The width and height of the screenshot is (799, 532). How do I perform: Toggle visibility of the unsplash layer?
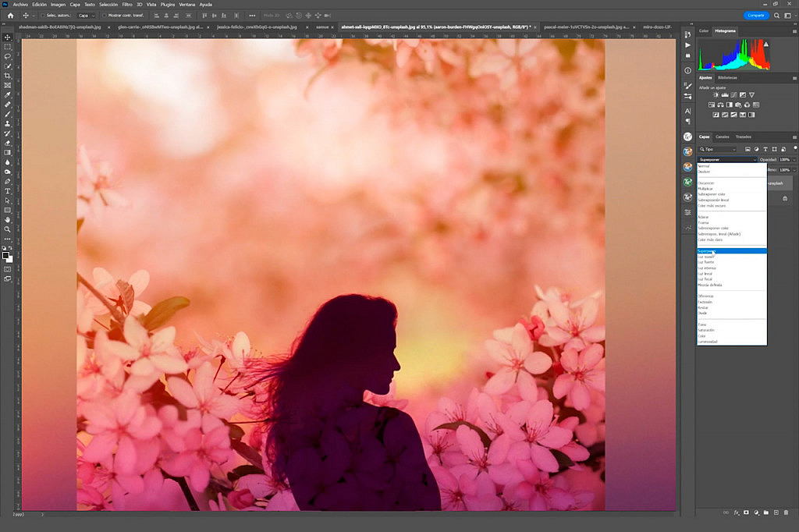click(x=700, y=182)
